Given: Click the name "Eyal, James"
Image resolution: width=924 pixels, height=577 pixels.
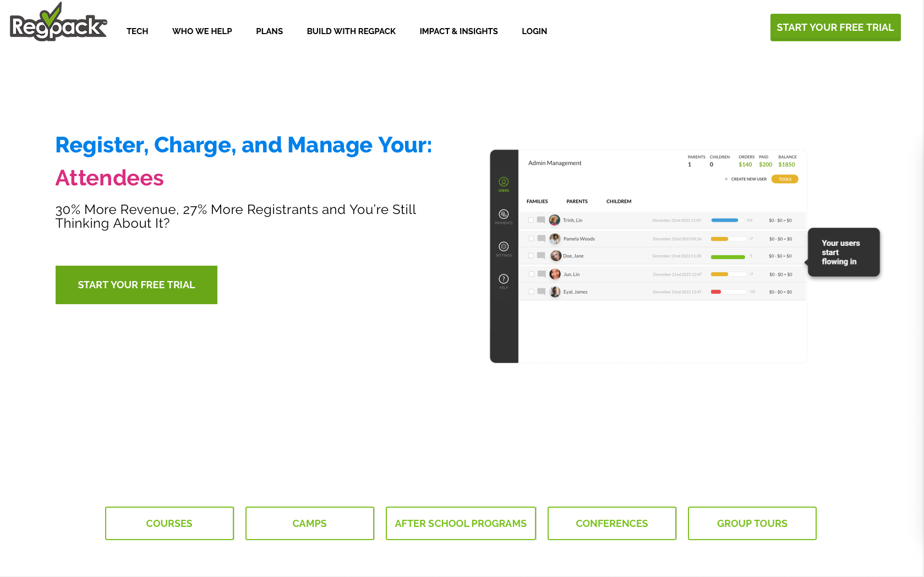Looking at the screenshot, I should (x=575, y=292).
